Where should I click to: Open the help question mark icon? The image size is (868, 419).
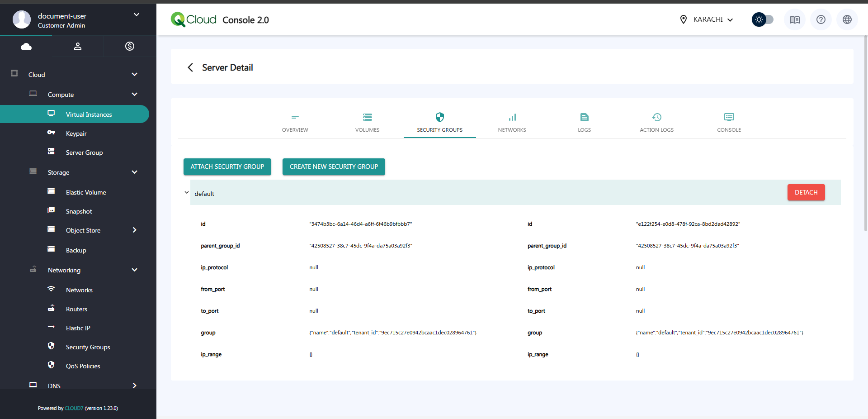(821, 19)
